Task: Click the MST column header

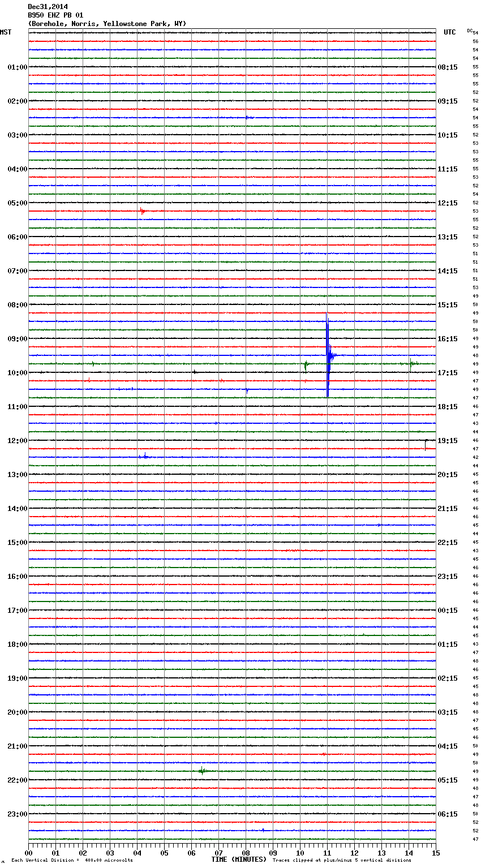Action: click(x=6, y=32)
